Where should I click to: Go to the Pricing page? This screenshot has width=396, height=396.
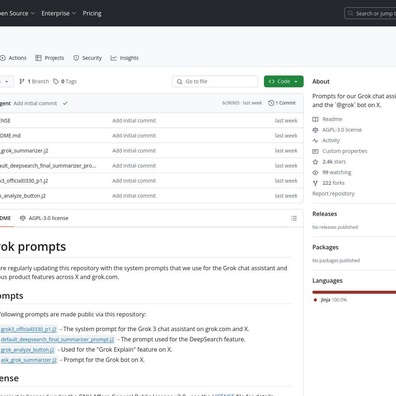point(92,13)
